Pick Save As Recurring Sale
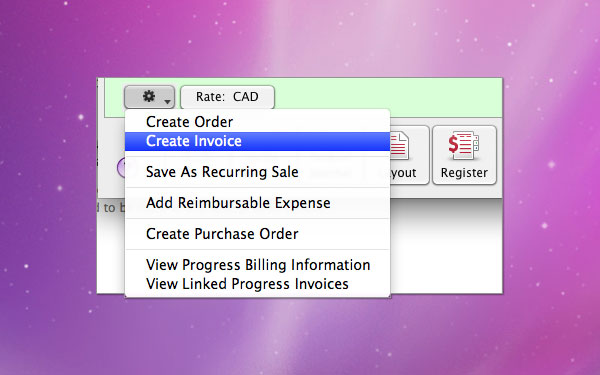Screen dimensions: 600x375 257,172
